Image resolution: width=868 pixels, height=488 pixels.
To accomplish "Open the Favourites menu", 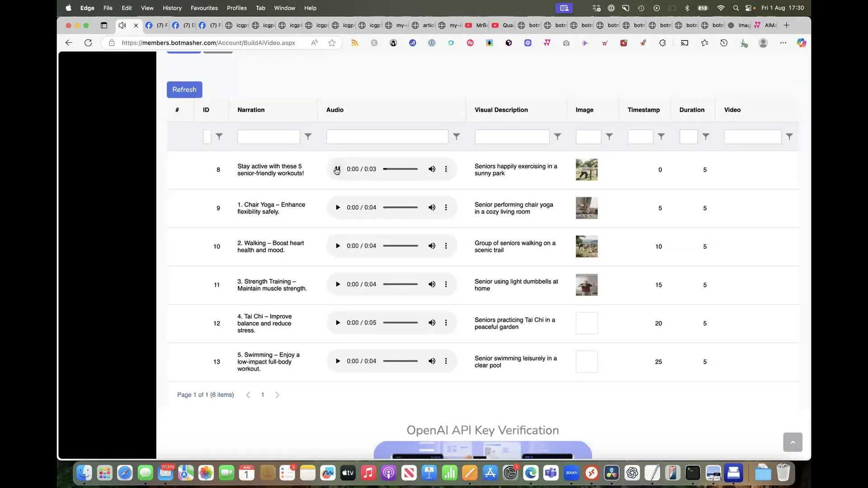I will click(x=204, y=8).
